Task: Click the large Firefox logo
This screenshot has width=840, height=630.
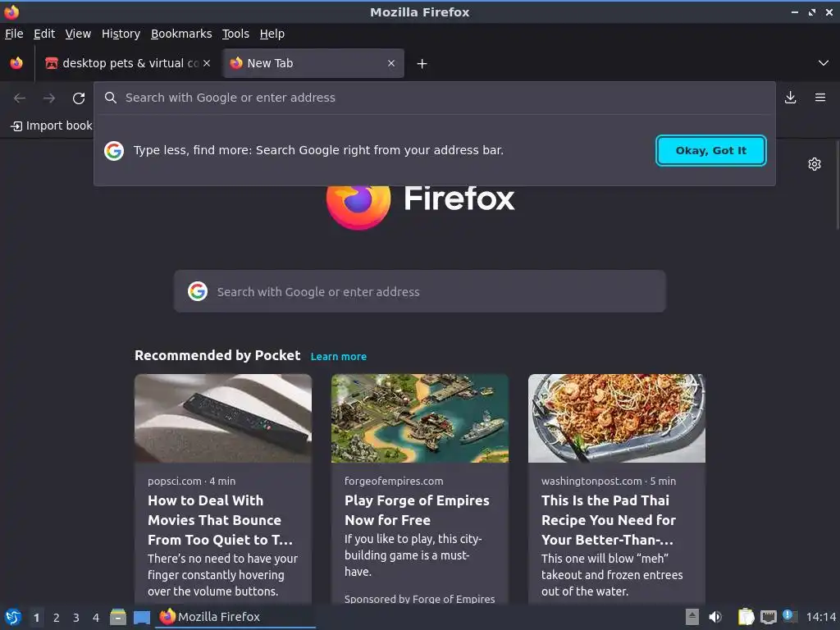Action: [x=358, y=206]
